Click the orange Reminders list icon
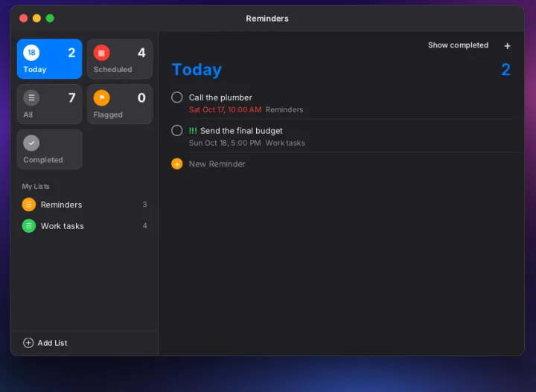This screenshot has height=392, width=536. pos(29,205)
